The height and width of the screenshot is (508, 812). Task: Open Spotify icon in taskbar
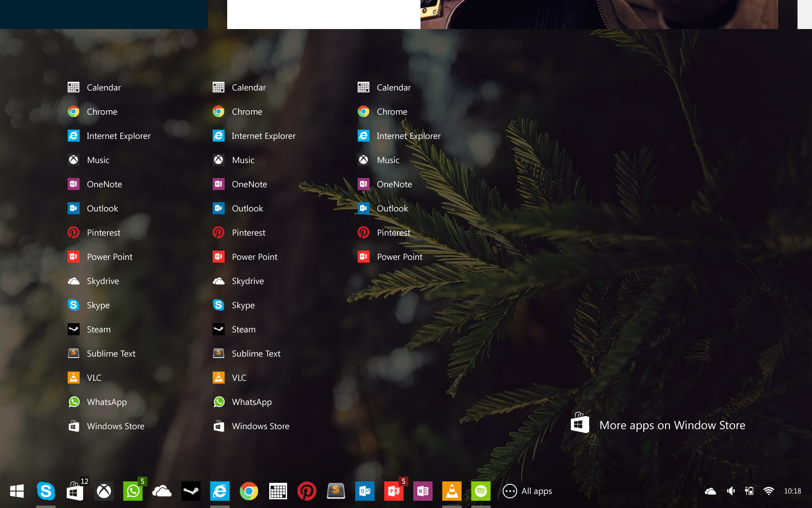pos(481,491)
